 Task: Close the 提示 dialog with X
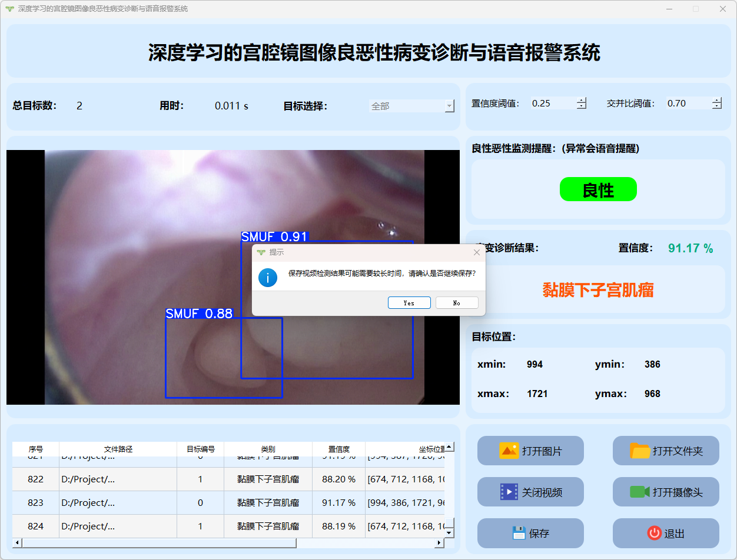(x=477, y=252)
